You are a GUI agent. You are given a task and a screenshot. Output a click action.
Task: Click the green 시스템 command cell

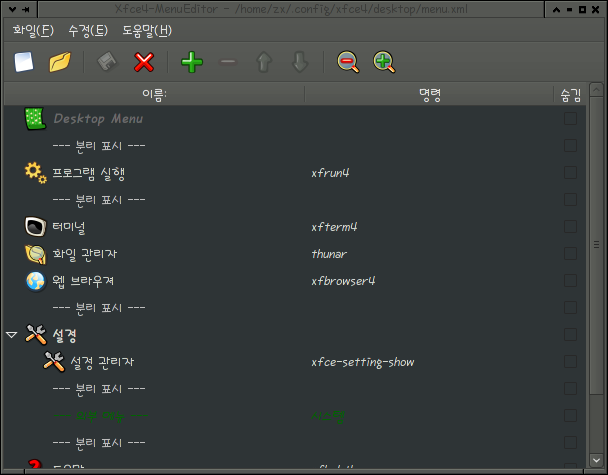click(328, 416)
